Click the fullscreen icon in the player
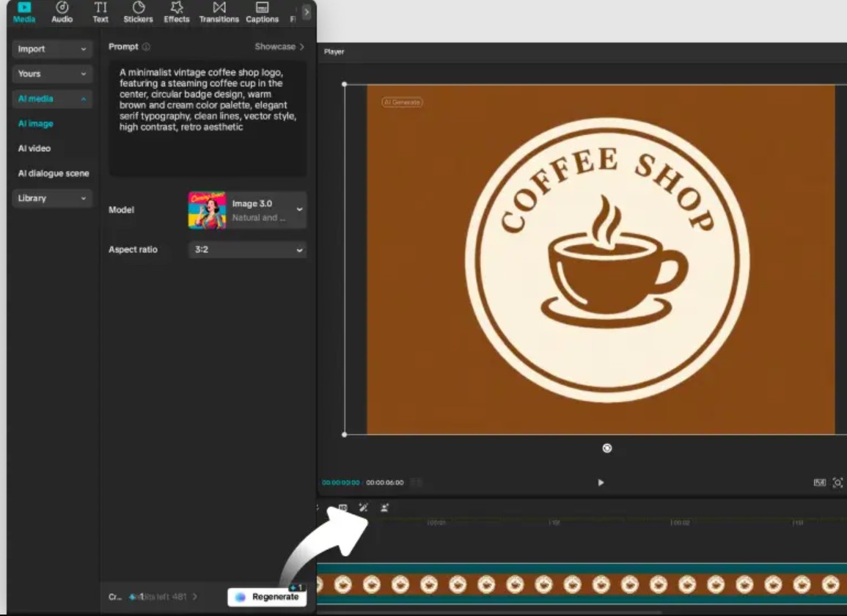Screen dimensions: 847x616 [x=837, y=483]
